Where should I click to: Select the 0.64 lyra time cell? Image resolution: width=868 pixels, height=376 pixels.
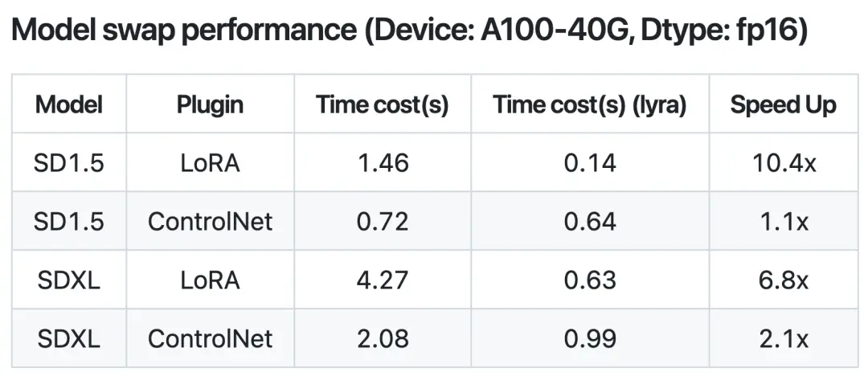[590, 221]
